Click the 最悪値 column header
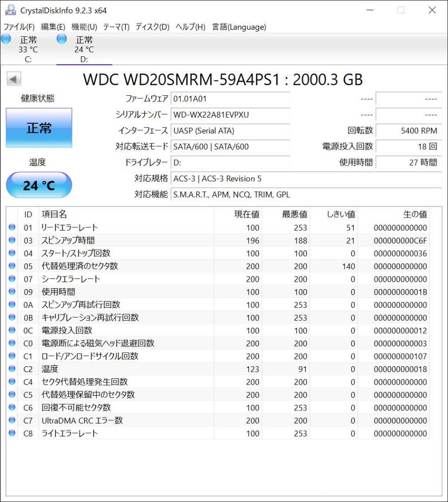 (x=286, y=214)
